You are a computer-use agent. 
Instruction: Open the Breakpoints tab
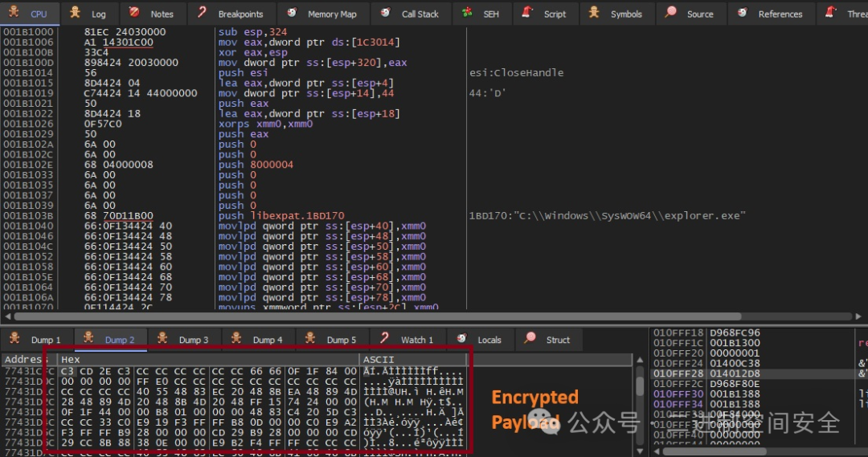pyautogui.click(x=231, y=13)
